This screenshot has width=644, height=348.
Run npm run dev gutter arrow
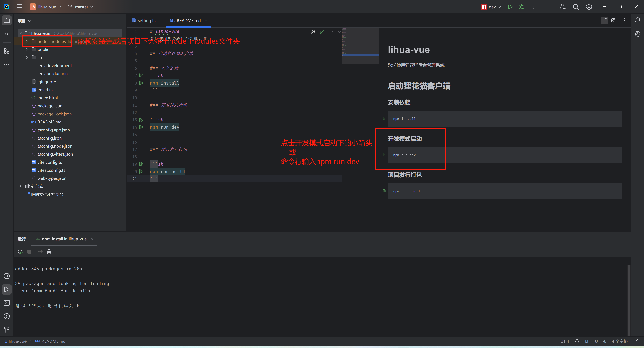[x=141, y=127]
